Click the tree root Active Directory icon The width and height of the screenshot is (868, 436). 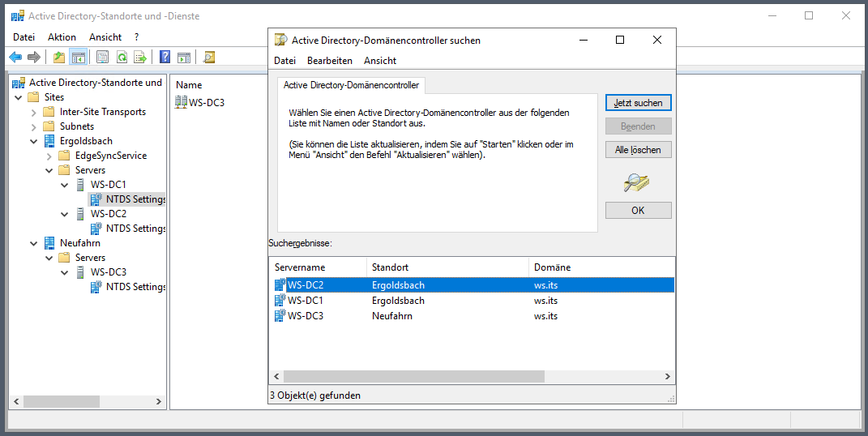pyautogui.click(x=19, y=83)
